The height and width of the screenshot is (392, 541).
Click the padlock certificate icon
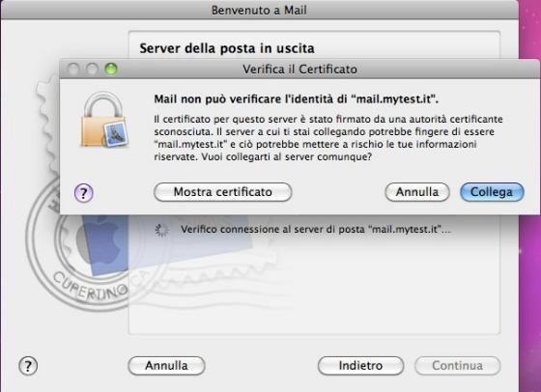click(104, 120)
